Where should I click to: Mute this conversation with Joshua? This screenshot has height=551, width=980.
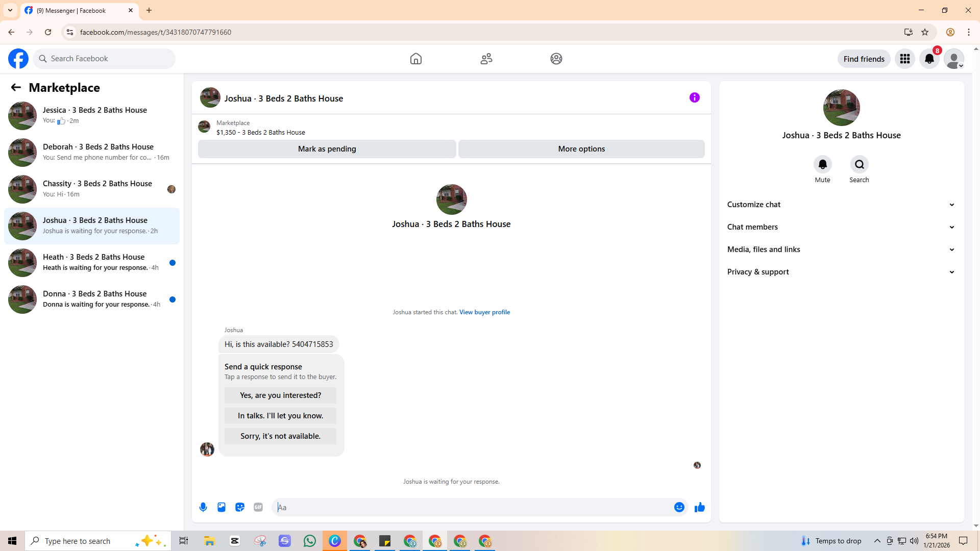click(x=822, y=165)
